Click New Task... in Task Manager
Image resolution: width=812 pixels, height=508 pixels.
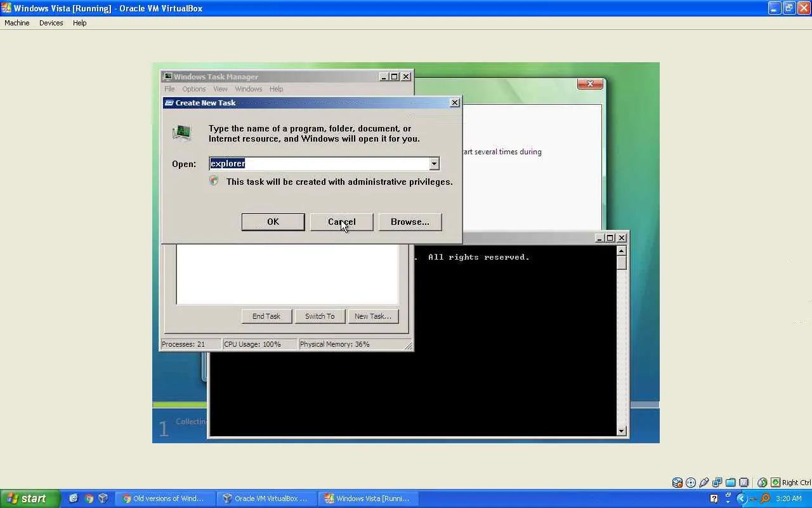pos(373,316)
